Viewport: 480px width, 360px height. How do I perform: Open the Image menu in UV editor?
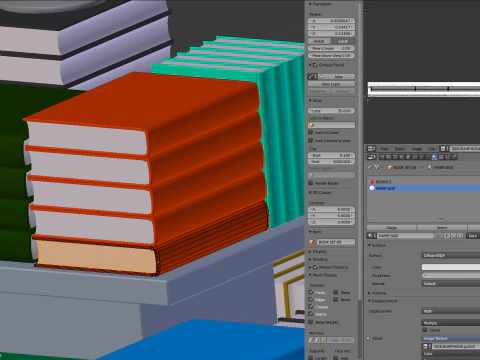[417, 149]
